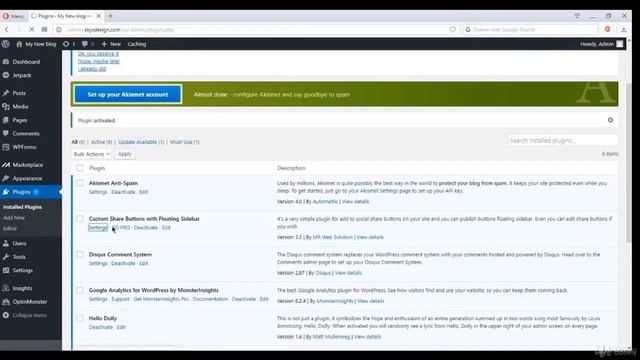Check the Hello Dolly checkbox

80,318
